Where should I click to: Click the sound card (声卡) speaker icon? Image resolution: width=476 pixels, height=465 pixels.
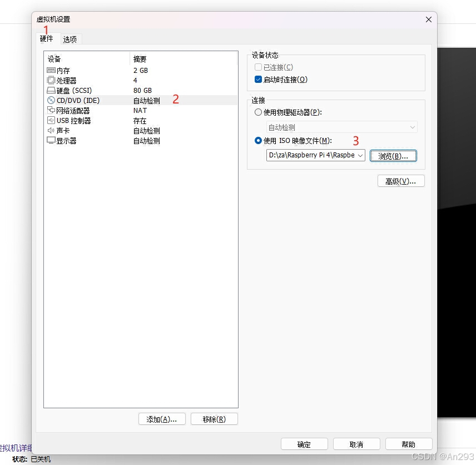pos(51,131)
